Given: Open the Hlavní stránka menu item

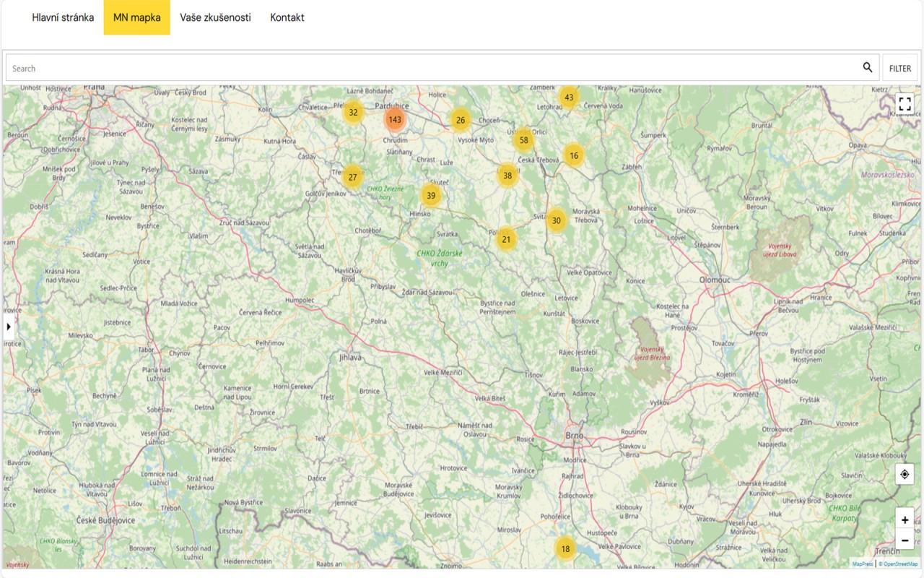Looking at the screenshot, I should [63, 17].
